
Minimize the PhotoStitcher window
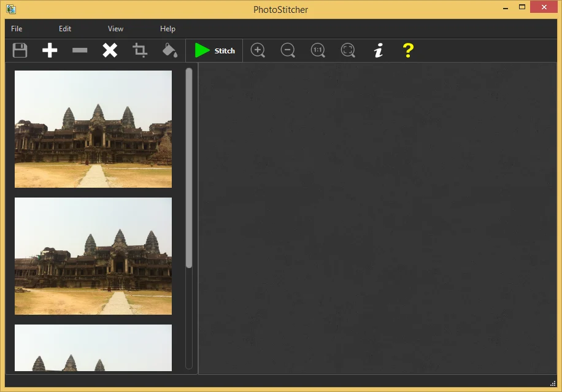[506, 7]
